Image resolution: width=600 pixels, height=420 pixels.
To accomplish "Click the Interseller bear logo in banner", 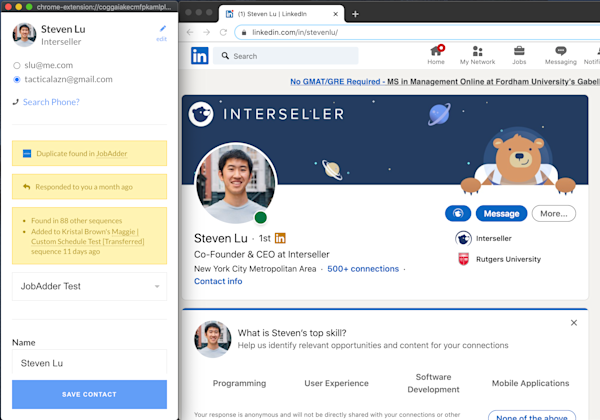I will (x=201, y=114).
